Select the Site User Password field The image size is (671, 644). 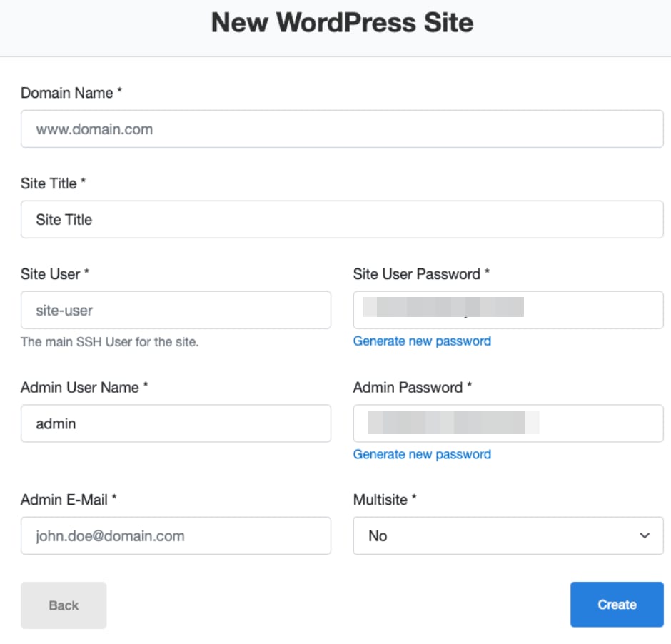point(507,310)
